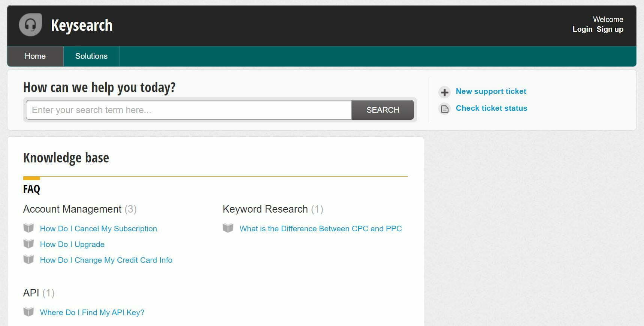The height and width of the screenshot is (326, 644).
Task: Open What is the Difference Between CPC and PPC
Action: [x=321, y=229]
